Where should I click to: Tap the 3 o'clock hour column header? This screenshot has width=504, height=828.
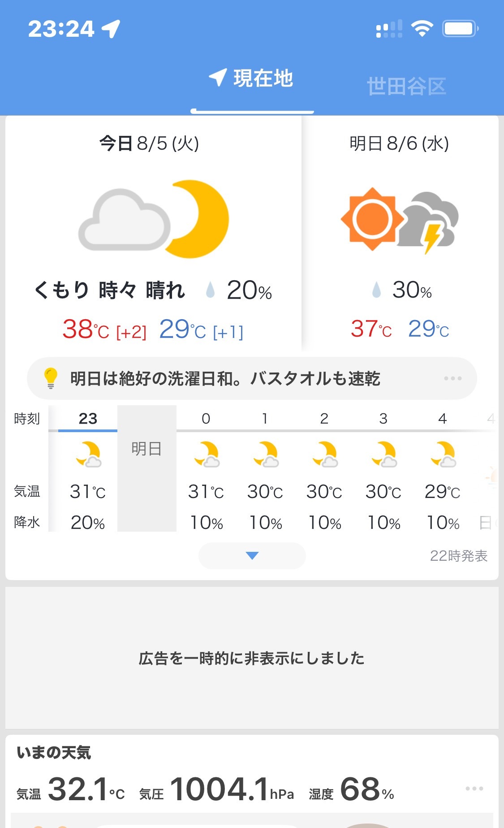click(x=383, y=419)
